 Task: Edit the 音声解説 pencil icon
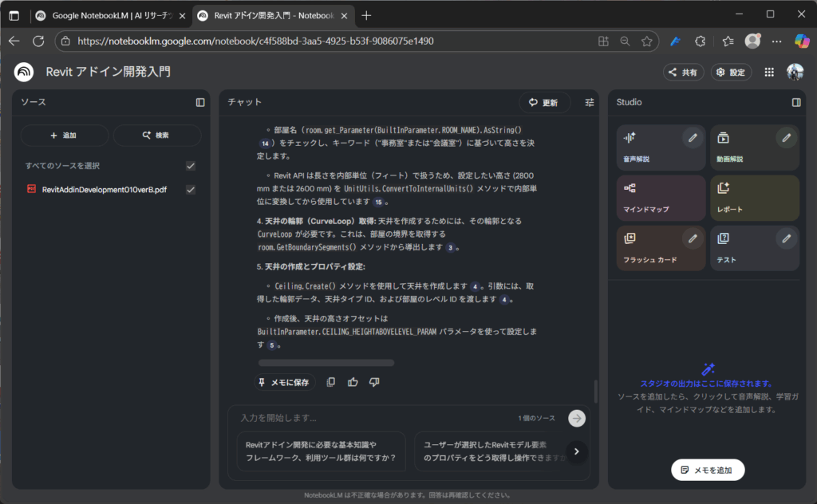[x=693, y=138]
